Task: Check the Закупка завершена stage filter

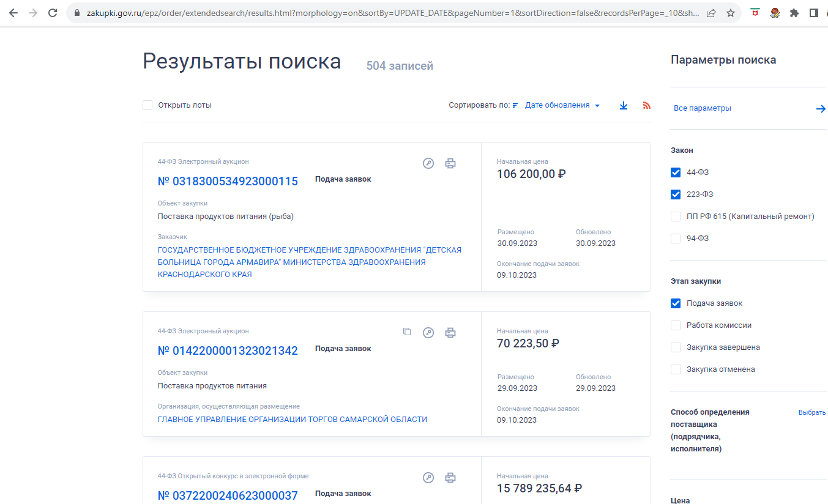Action: coord(676,347)
